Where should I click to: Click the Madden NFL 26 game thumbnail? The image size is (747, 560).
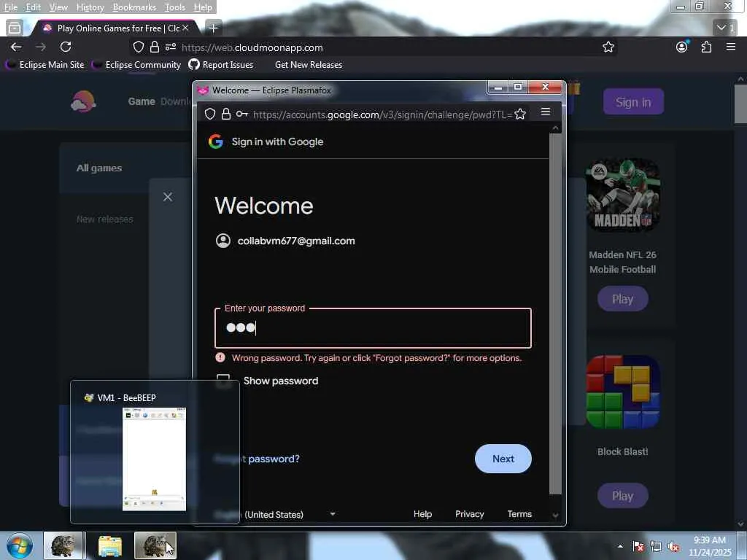pyautogui.click(x=623, y=195)
